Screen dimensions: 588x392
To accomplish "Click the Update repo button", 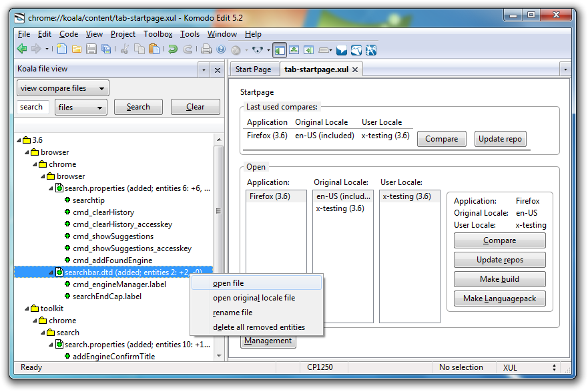I will (501, 139).
